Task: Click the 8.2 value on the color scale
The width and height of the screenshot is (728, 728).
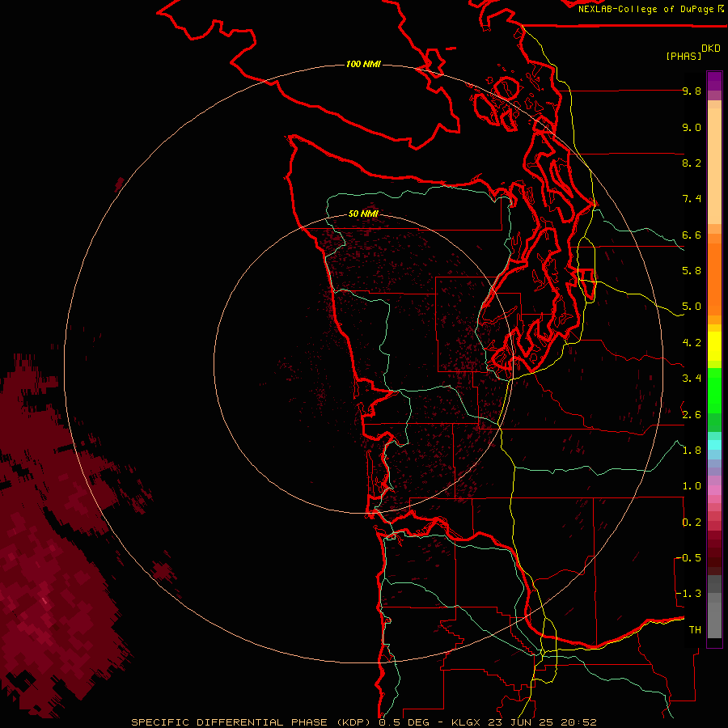Action: coord(692,163)
